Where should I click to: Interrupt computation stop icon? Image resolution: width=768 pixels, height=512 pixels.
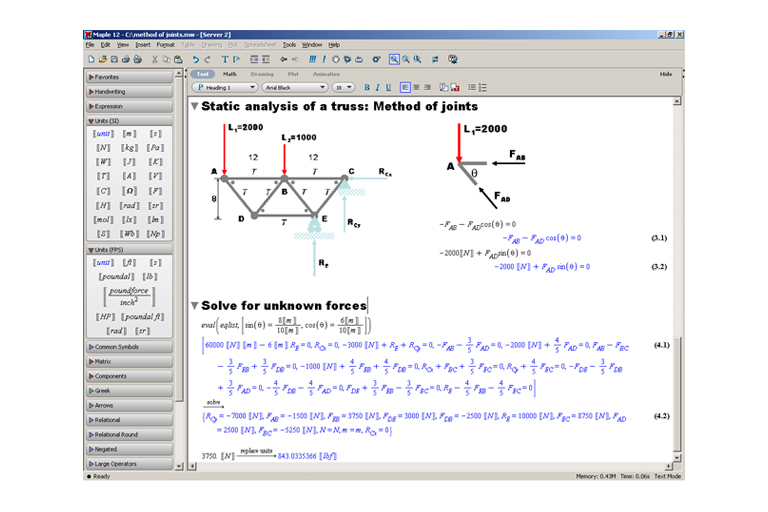pyautogui.click(x=336, y=59)
